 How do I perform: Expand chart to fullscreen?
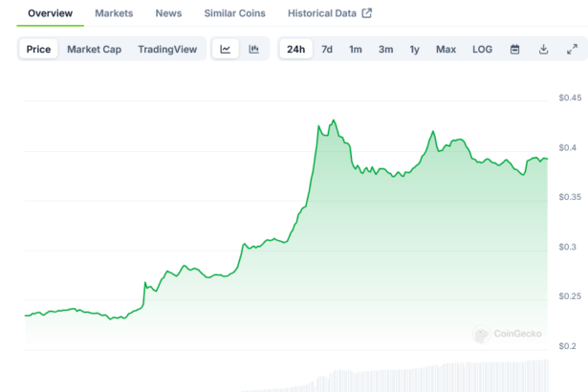[572, 49]
